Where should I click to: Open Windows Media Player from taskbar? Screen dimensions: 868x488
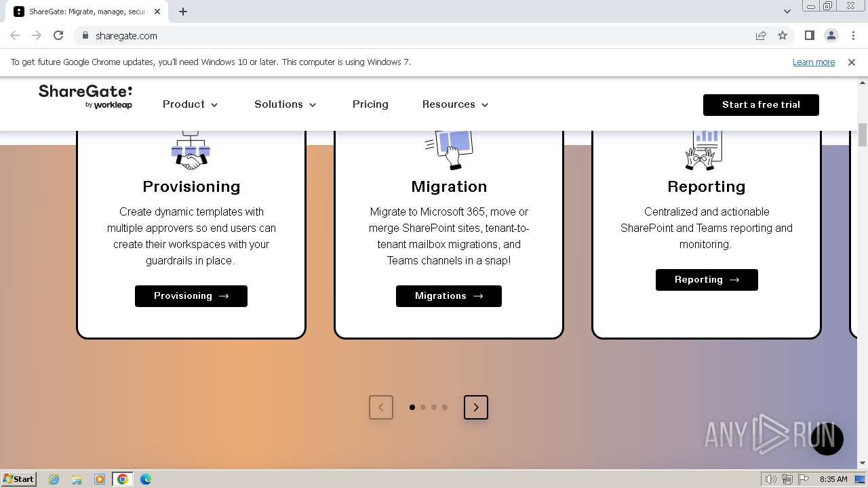(100, 479)
